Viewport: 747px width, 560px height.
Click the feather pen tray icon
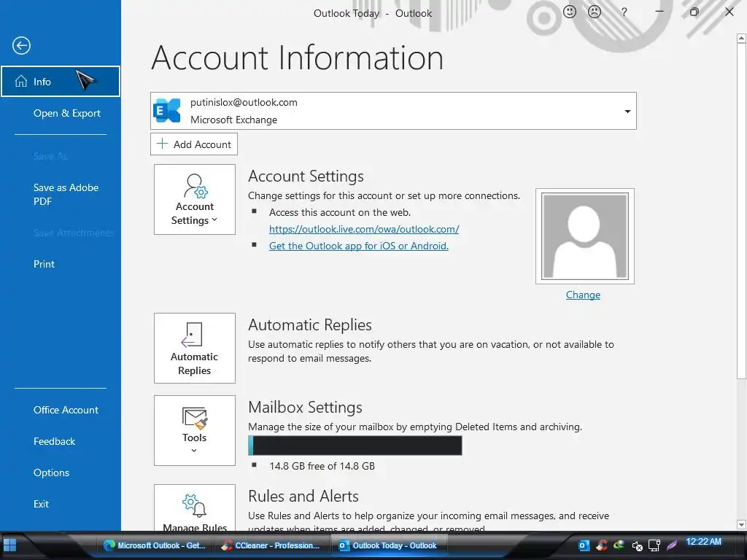(x=672, y=545)
